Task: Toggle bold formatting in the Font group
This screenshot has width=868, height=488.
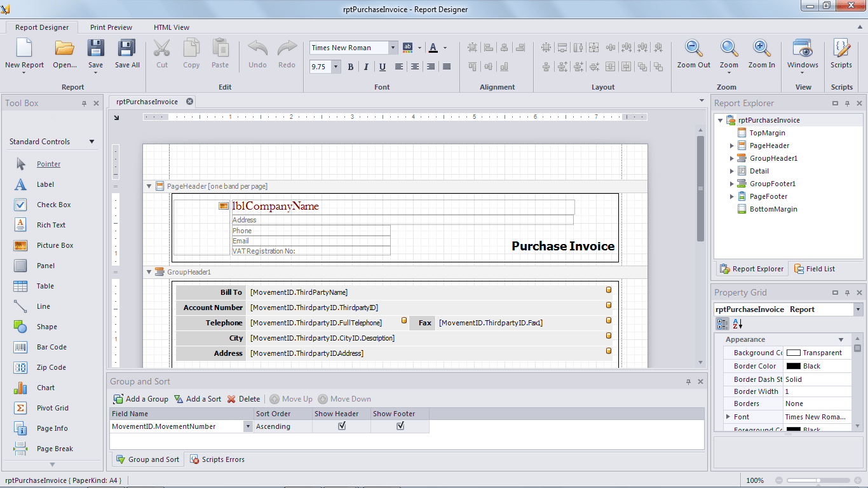Action: pyautogui.click(x=350, y=66)
